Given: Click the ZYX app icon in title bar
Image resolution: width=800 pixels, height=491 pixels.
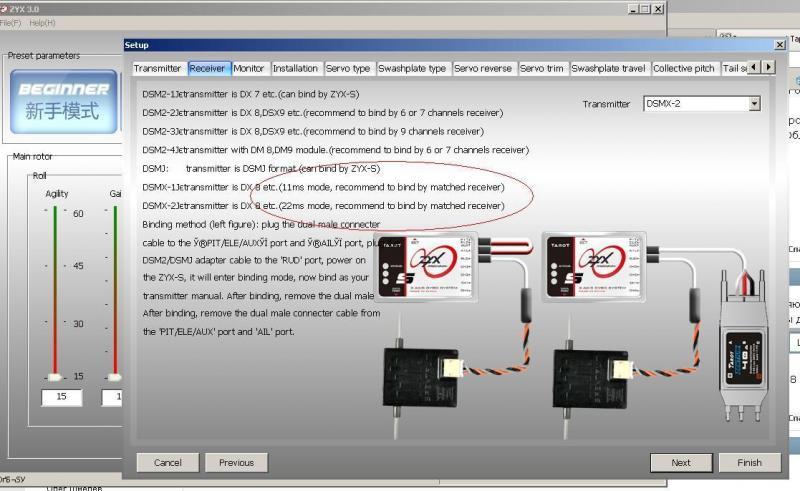Looking at the screenshot, I should tap(5, 8).
